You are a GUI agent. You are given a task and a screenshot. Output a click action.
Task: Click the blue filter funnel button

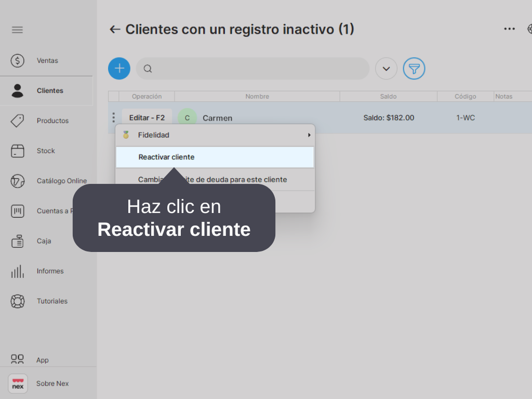[414, 69]
